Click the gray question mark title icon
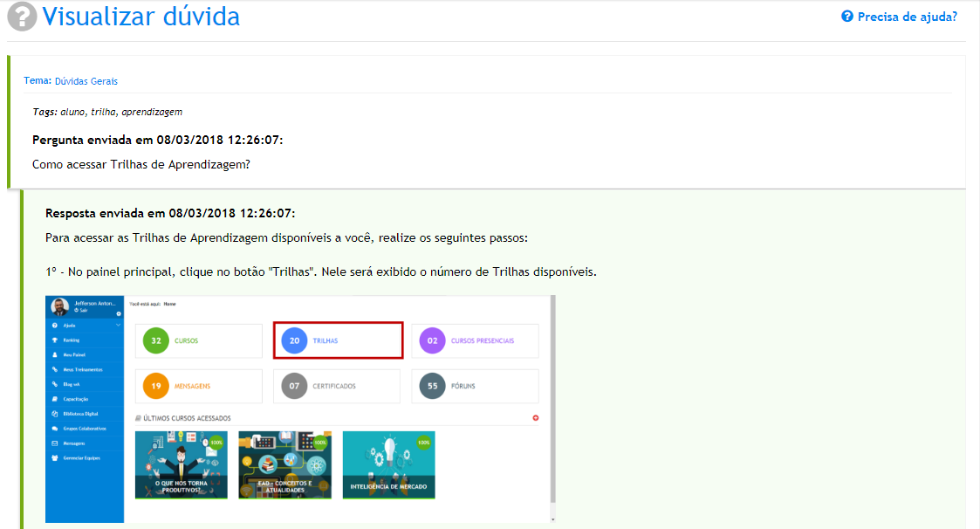The image size is (980, 529). coord(22,17)
